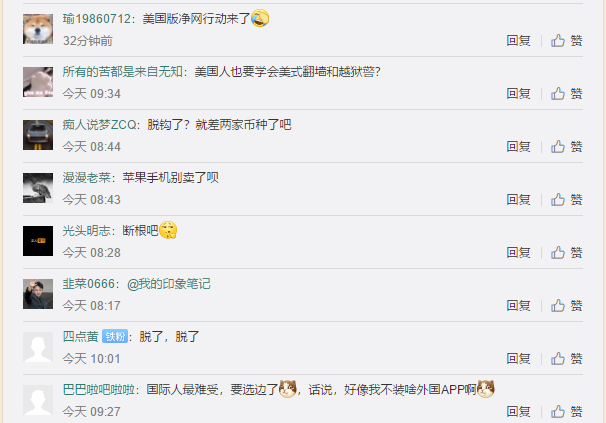This screenshot has width=606, height=423.
Task: Reply to 韭菜0666's comment
Action: [518, 305]
